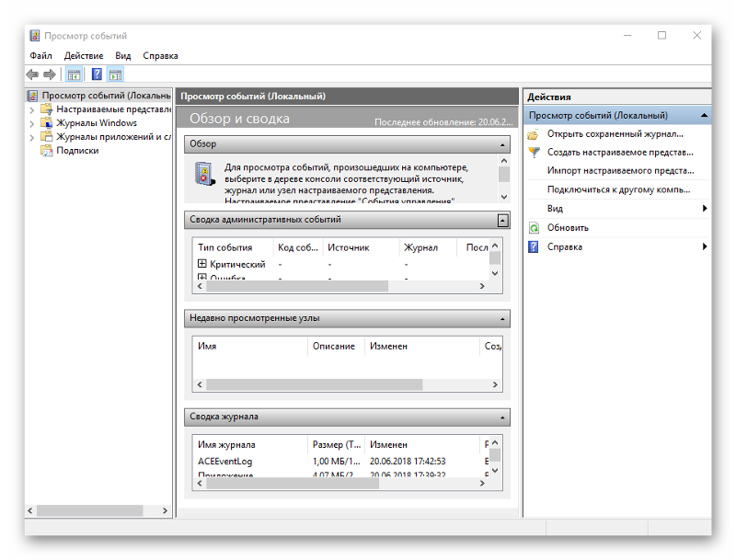Screen dimensions: 736x560
Task: Toggle the action pane toolbar icon
Action: (x=115, y=74)
